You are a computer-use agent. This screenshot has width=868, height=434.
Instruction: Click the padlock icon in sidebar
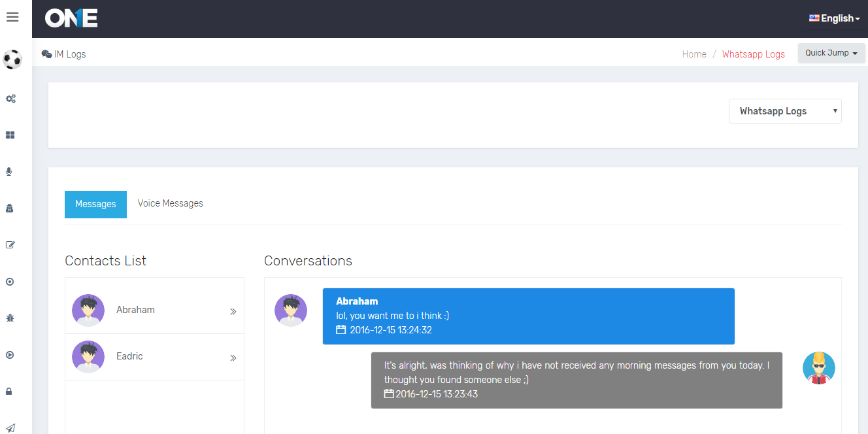tap(9, 392)
